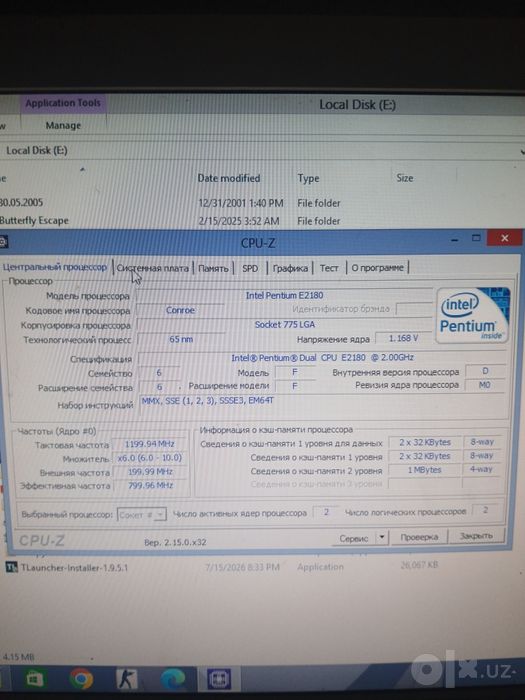Maximize the CPU-Z window

pos(476,238)
